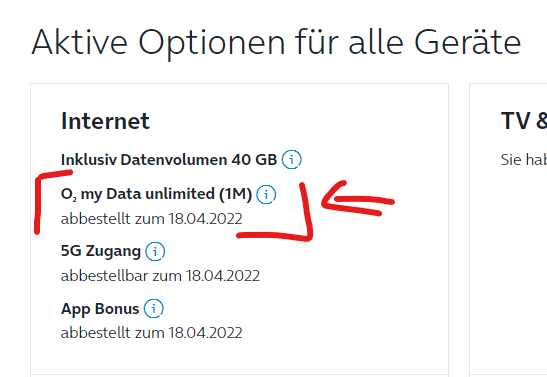The width and height of the screenshot is (547, 377).
Task: Show info for O2 my Data unlimited
Action: [266, 194]
